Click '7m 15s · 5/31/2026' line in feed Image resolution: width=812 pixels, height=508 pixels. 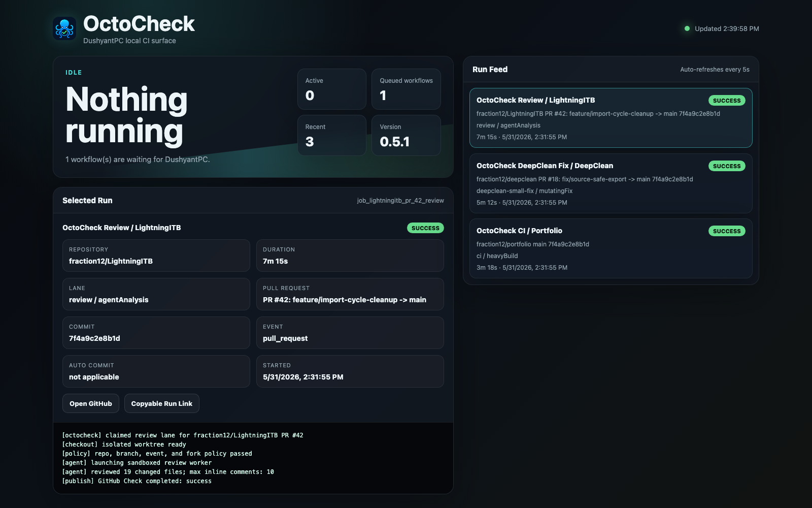[x=522, y=137]
